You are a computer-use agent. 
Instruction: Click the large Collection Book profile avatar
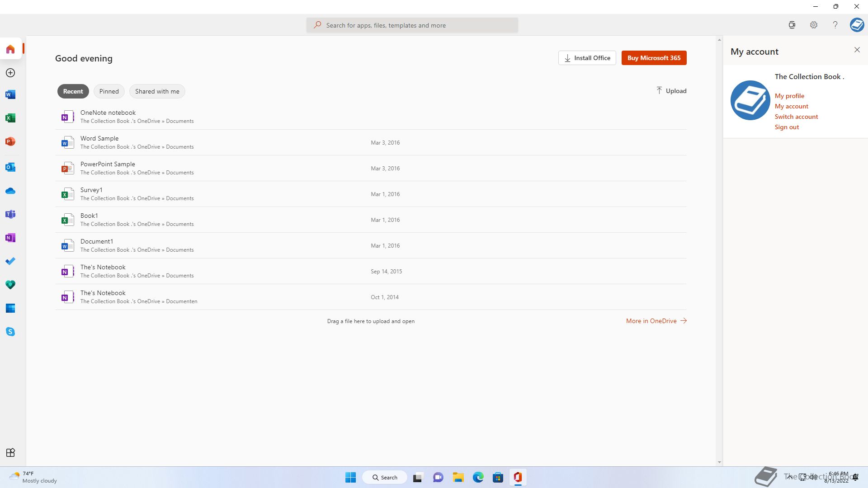click(750, 100)
